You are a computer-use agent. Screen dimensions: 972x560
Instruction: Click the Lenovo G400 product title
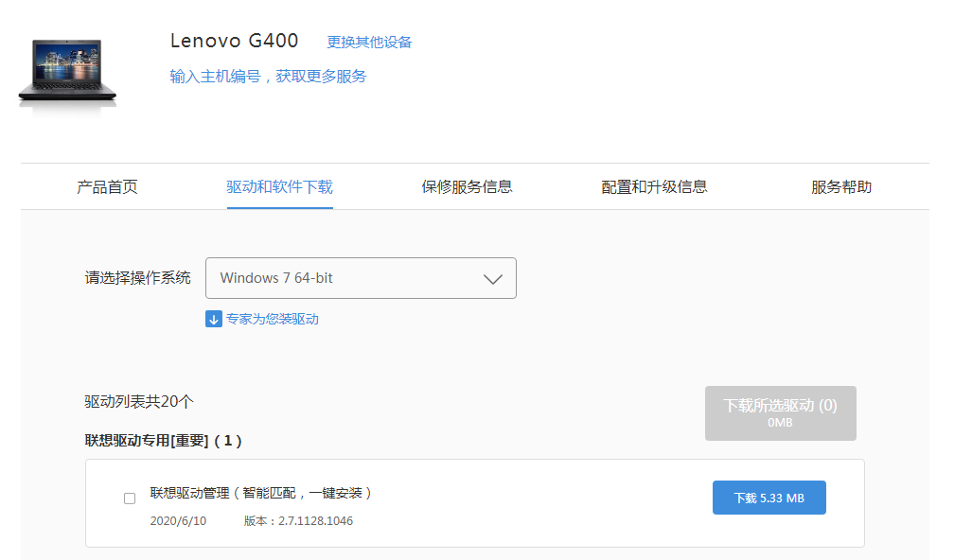click(x=235, y=41)
